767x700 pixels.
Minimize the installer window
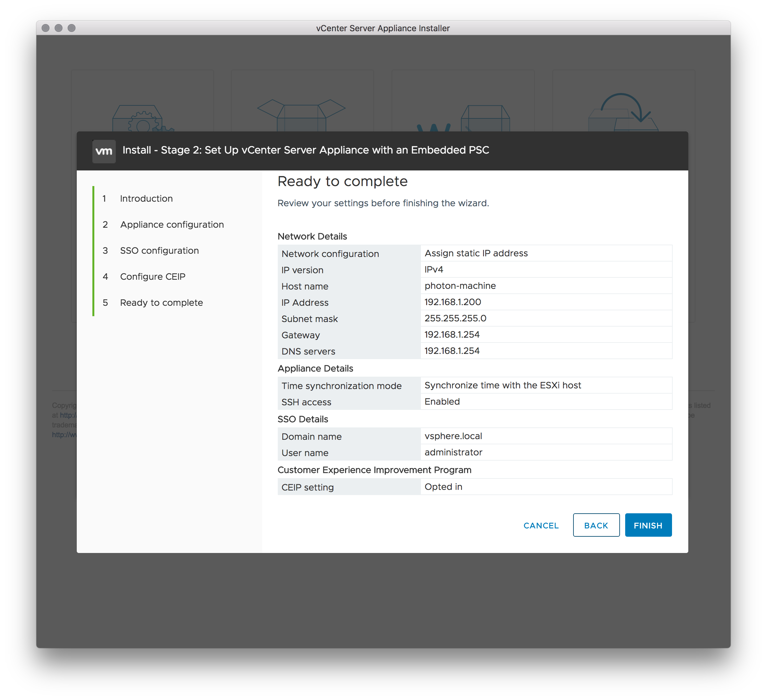59,28
